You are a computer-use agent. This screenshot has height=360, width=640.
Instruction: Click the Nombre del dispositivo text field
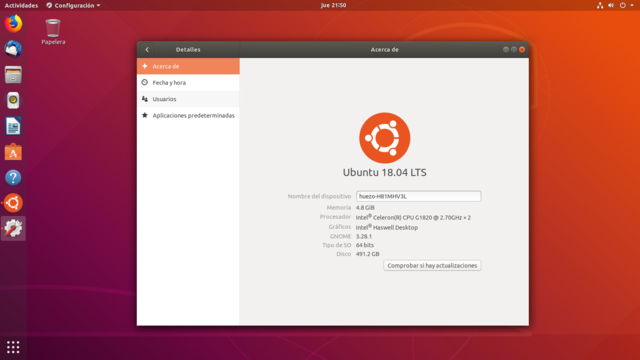[418, 196]
